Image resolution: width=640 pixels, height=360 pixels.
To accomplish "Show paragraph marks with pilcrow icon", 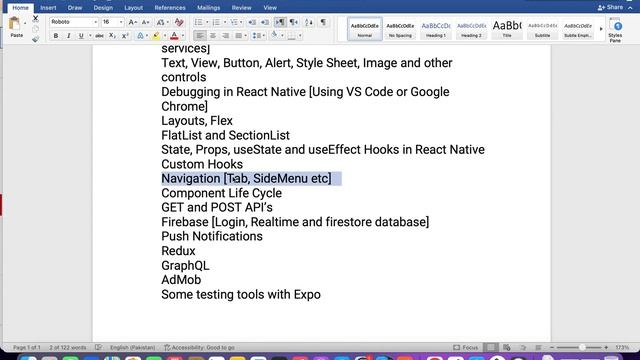I will tap(323, 22).
